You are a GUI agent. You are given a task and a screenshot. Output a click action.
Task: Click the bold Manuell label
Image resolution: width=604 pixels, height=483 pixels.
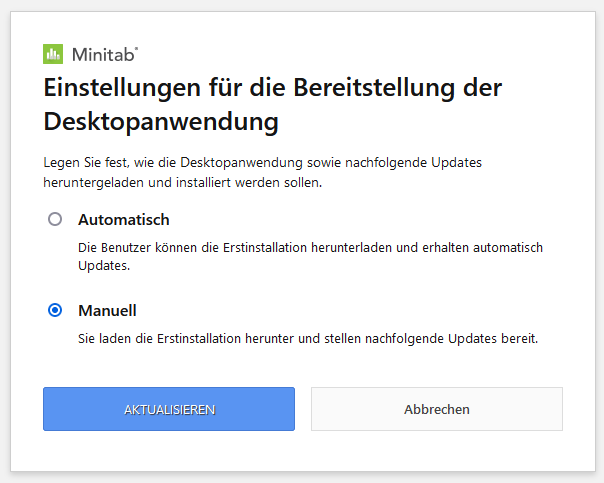107,310
